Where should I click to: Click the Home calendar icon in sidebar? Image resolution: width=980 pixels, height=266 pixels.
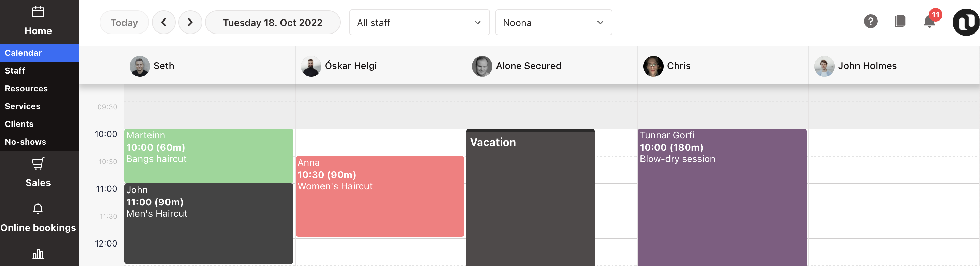(x=38, y=12)
